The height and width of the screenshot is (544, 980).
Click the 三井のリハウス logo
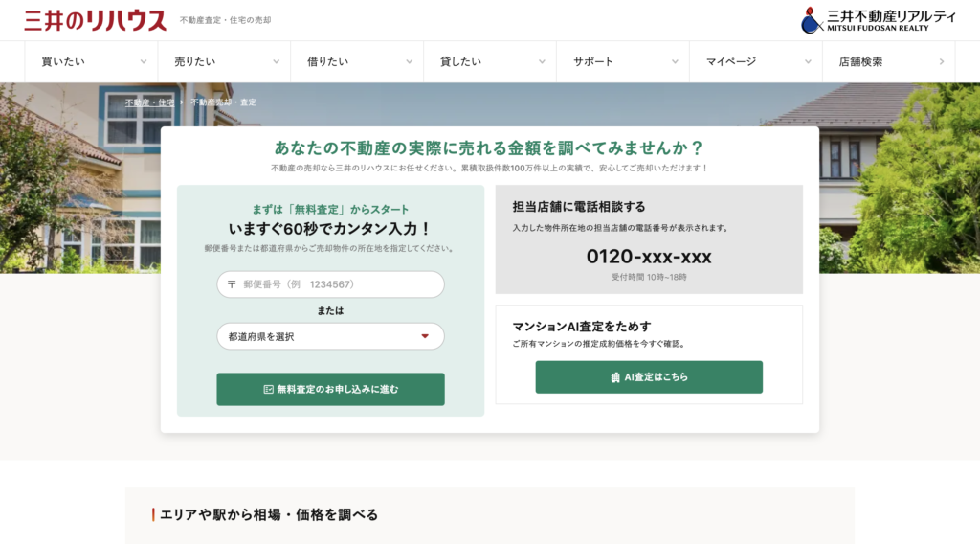pos(95,20)
